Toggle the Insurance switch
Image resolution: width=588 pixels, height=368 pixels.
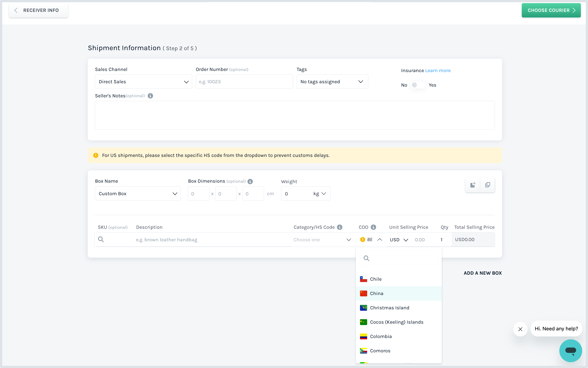point(418,85)
